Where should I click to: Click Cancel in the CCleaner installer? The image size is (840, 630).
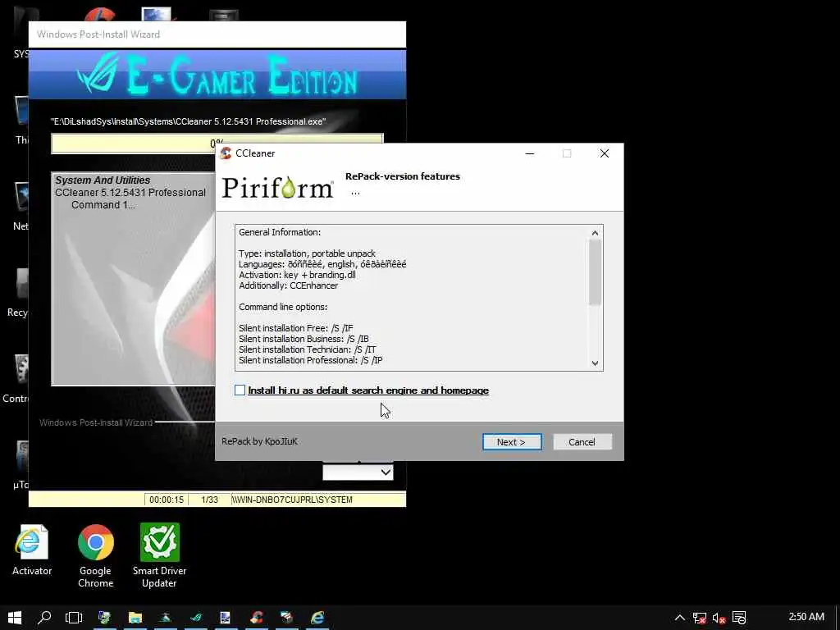(582, 442)
